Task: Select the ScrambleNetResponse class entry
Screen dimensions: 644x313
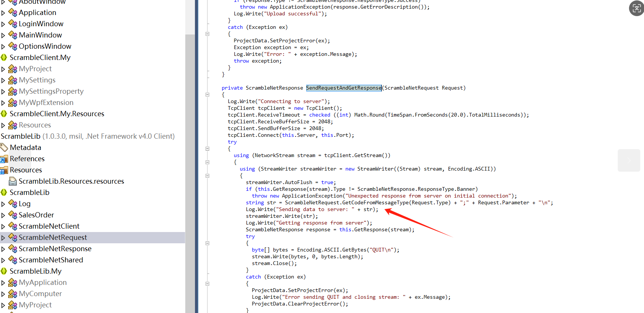Action: click(x=55, y=249)
